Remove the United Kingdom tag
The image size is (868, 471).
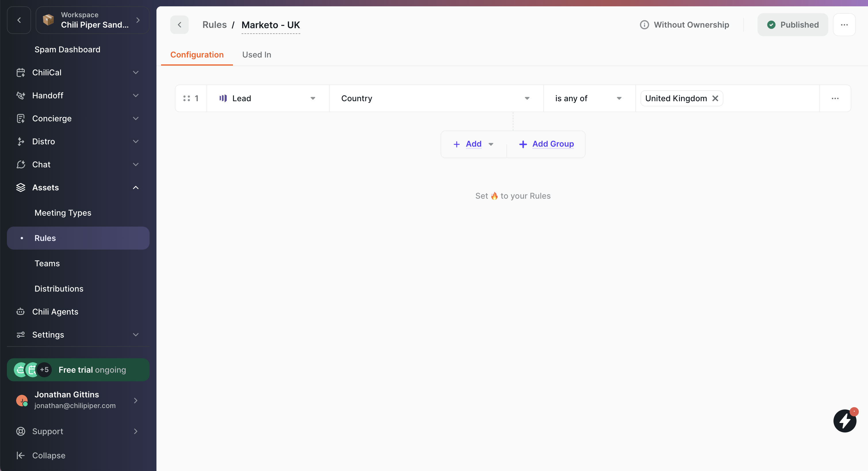715,98
